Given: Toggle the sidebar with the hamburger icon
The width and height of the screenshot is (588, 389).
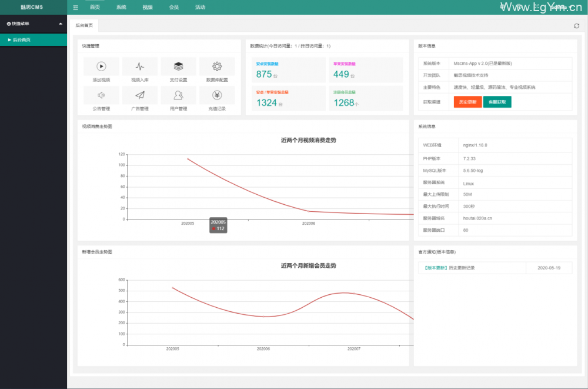Looking at the screenshot, I should click(x=75, y=8).
